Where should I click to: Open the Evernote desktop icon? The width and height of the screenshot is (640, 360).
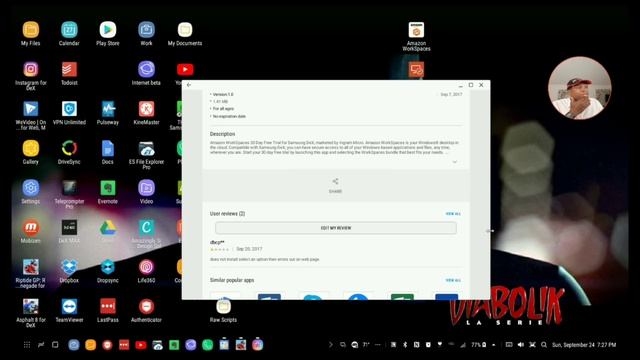point(108,188)
